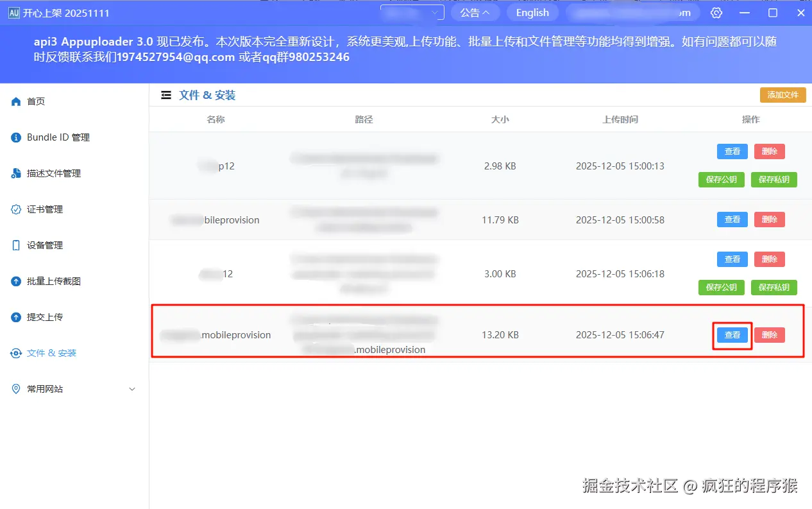Click the certificate badge icon beside 证书管理
The image size is (812, 509).
[17, 209]
